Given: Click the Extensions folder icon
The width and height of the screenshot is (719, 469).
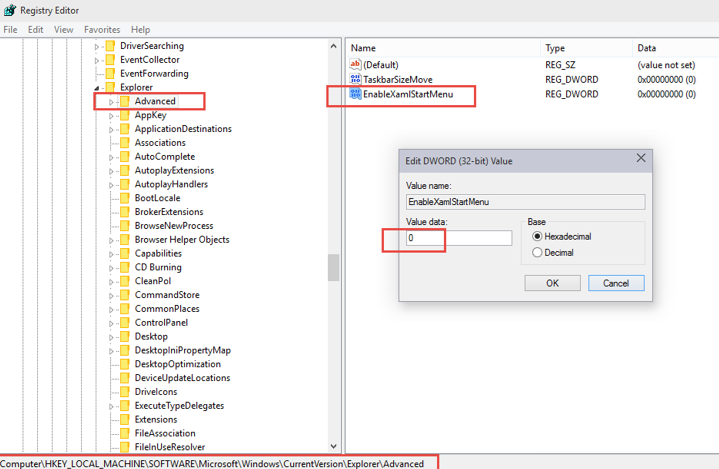Looking at the screenshot, I should (125, 419).
